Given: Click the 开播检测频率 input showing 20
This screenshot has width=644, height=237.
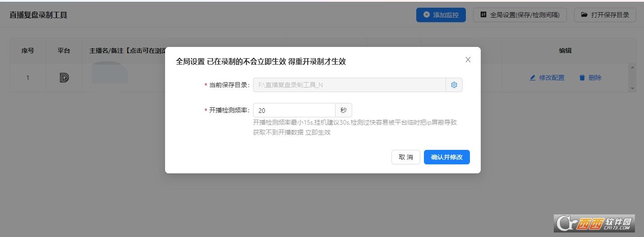Looking at the screenshot, I should click(294, 110).
